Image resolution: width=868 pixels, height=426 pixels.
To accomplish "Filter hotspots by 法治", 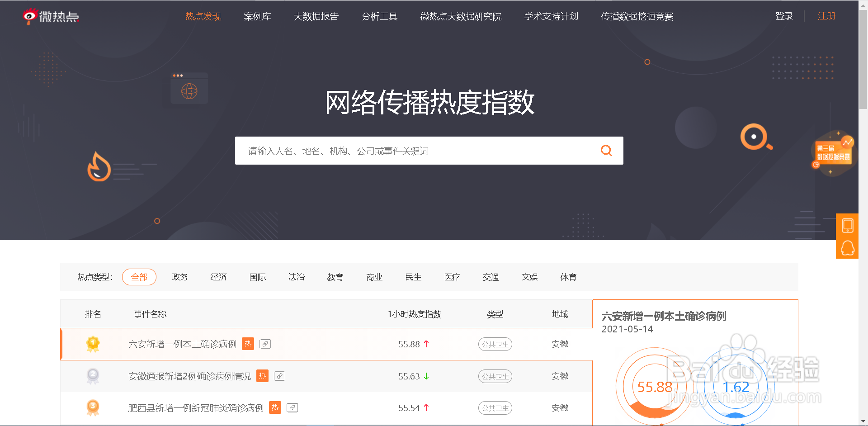I will click(x=297, y=277).
